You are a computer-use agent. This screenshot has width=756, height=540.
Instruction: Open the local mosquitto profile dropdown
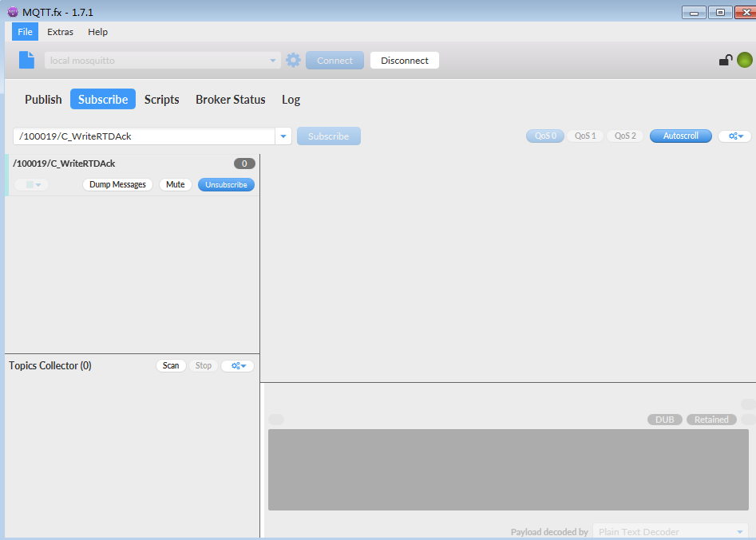[163, 60]
